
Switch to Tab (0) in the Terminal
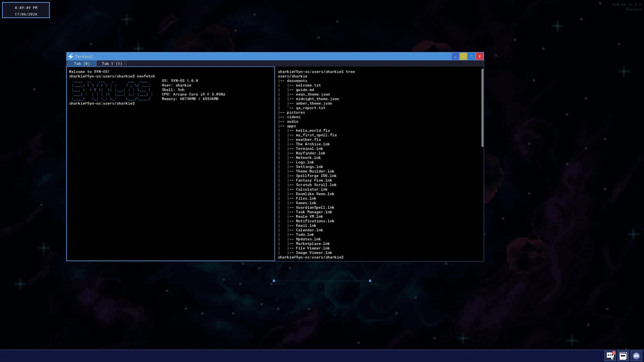[82, 63]
